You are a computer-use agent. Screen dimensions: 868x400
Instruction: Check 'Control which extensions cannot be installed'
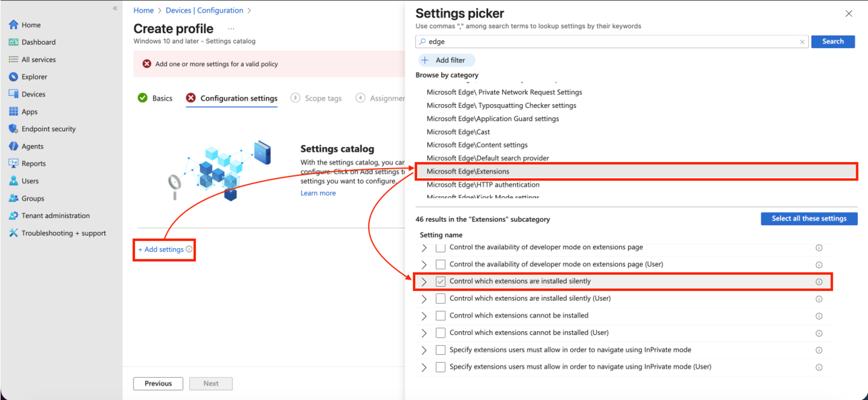tap(440, 315)
